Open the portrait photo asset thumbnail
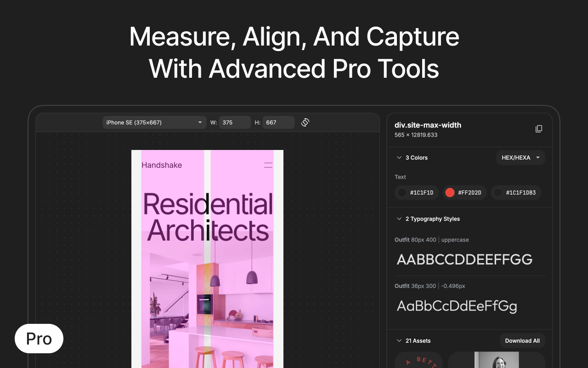Screen dimensions: 588x368 coord(497,360)
